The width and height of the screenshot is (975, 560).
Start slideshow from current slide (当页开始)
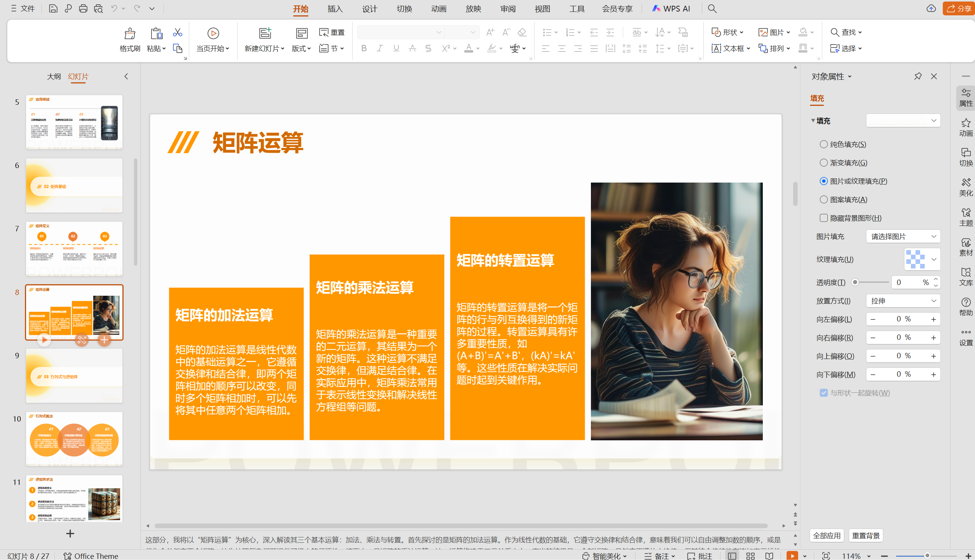(213, 33)
